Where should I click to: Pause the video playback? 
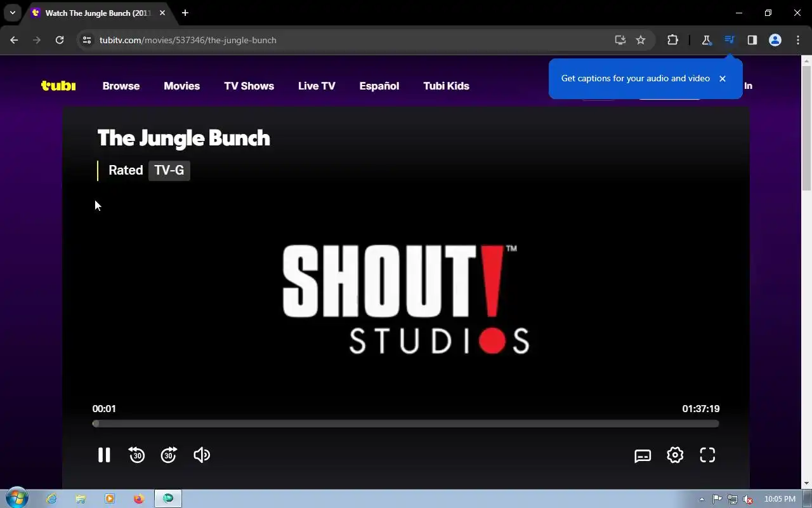(104, 455)
